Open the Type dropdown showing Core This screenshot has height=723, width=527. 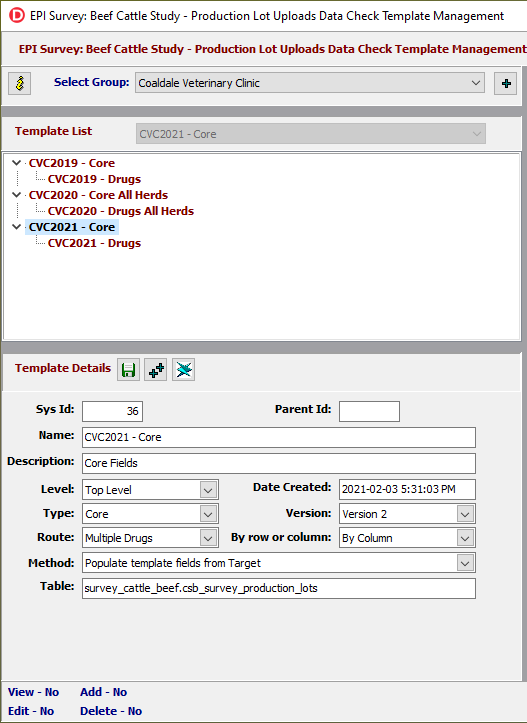[x=208, y=514]
